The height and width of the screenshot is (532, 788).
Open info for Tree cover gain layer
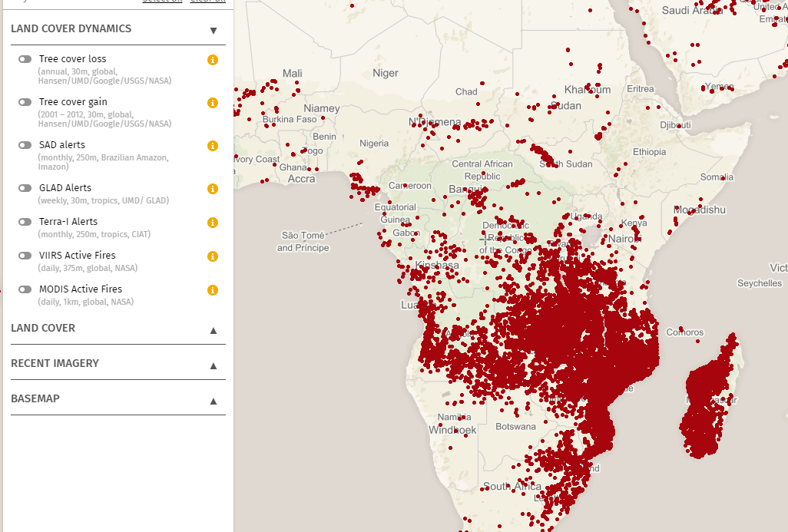[x=212, y=102]
